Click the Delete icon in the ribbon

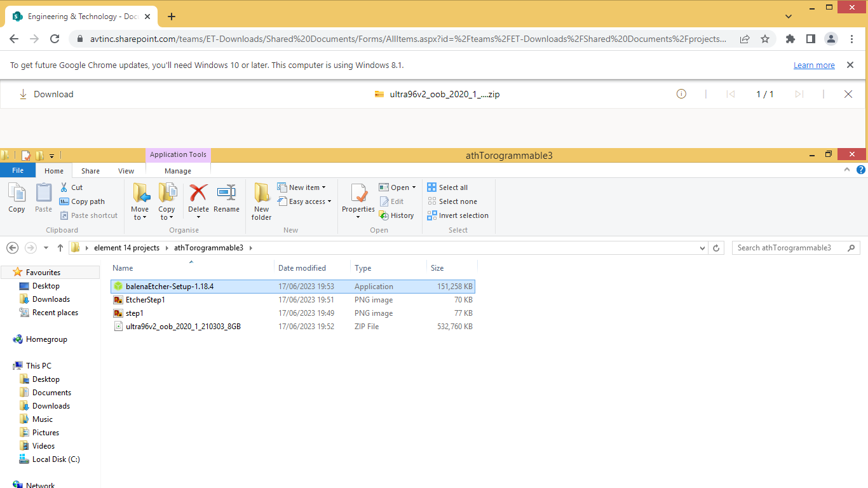pyautogui.click(x=198, y=194)
